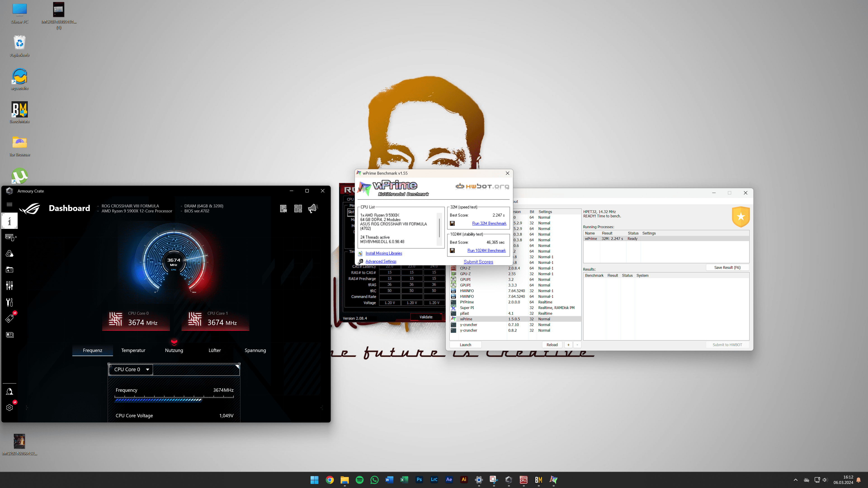Click system info list icon beside Dashboard header
Image resolution: width=868 pixels, height=488 pixels.
point(283,209)
